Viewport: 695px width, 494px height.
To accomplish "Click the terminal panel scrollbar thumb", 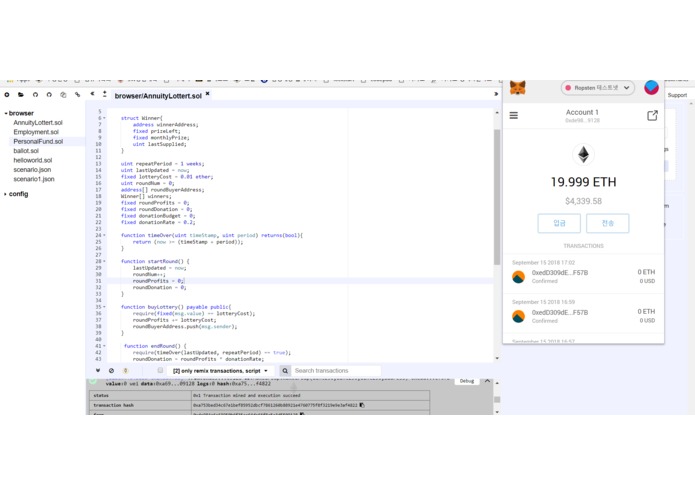I will (x=497, y=400).
